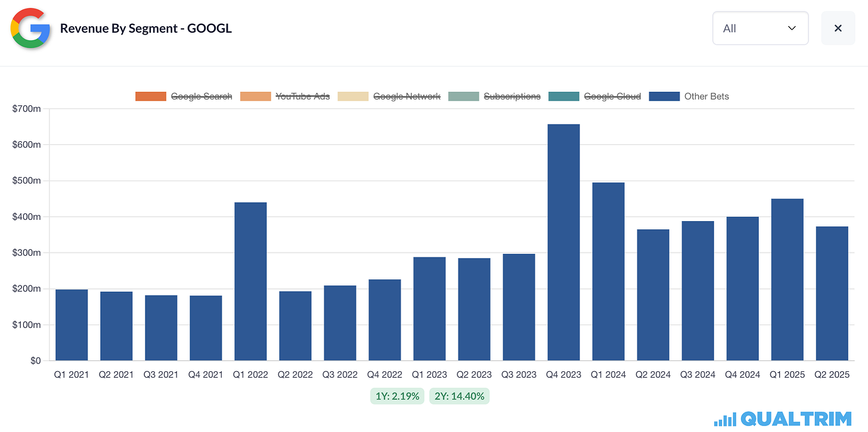Click the Q4 2023 axis label

click(563, 375)
